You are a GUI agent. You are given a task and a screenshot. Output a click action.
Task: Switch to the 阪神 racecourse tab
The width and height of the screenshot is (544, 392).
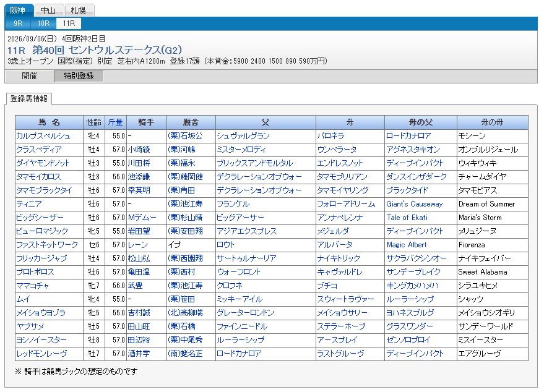(x=19, y=11)
